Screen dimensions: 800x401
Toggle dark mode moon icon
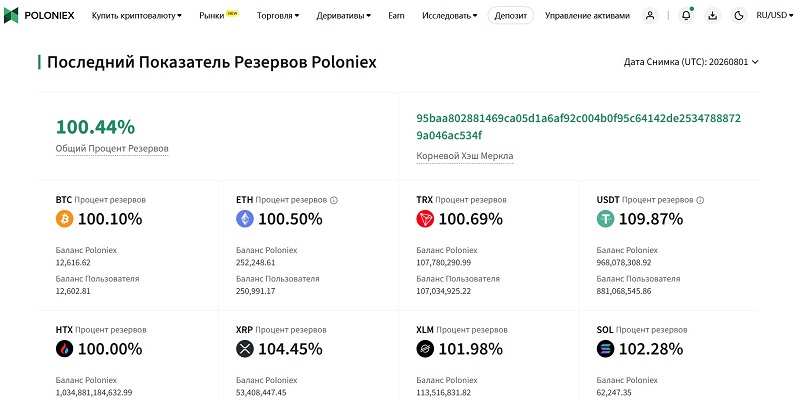(739, 15)
